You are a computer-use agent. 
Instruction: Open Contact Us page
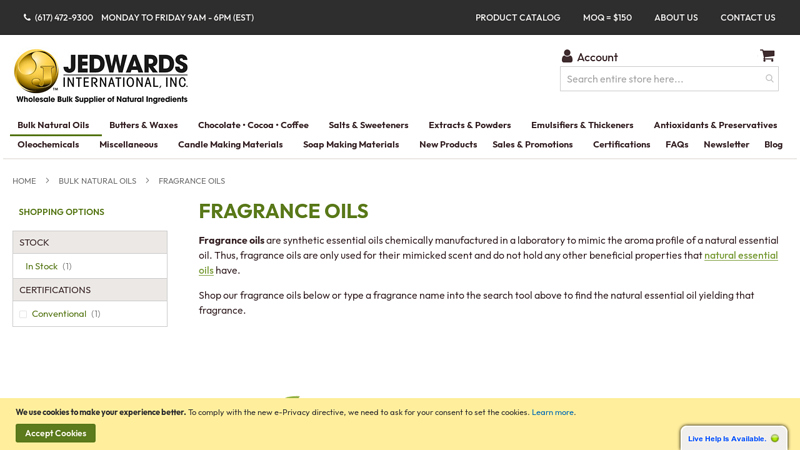click(x=747, y=17)
